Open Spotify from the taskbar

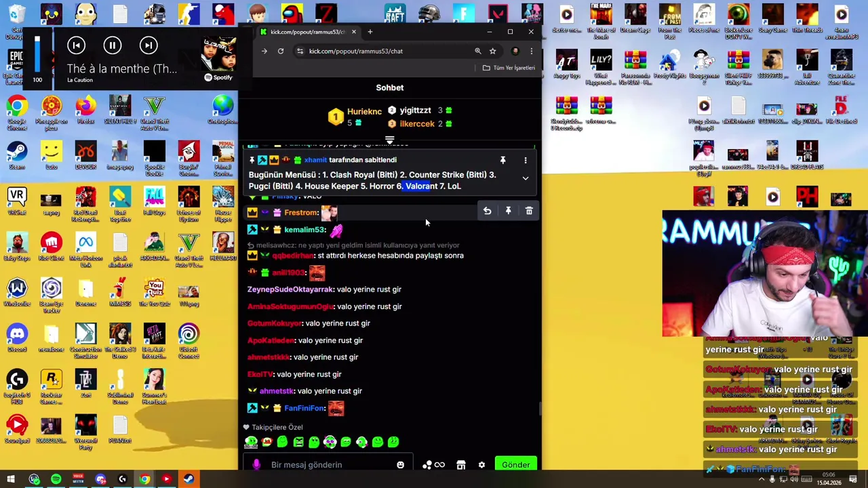coord(56,479)
